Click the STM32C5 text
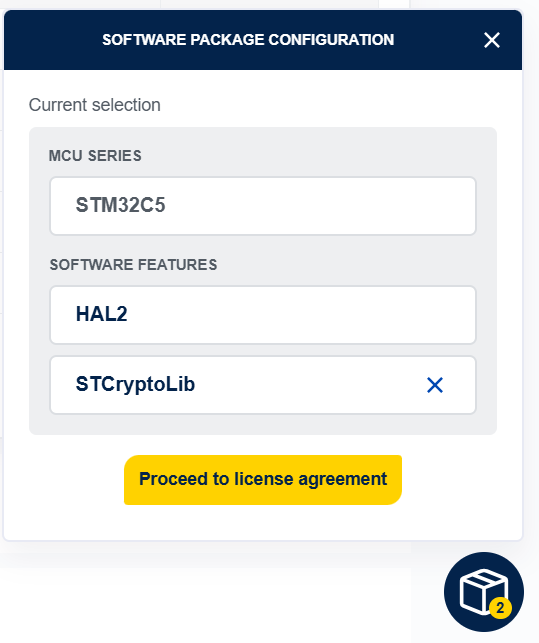 [x=121, y=205]
